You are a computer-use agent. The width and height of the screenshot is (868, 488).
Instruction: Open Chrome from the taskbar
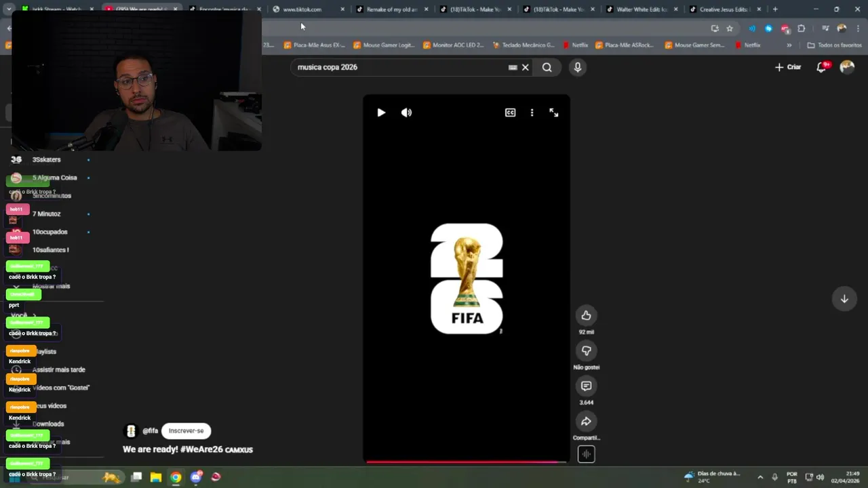tap(176, 477)
